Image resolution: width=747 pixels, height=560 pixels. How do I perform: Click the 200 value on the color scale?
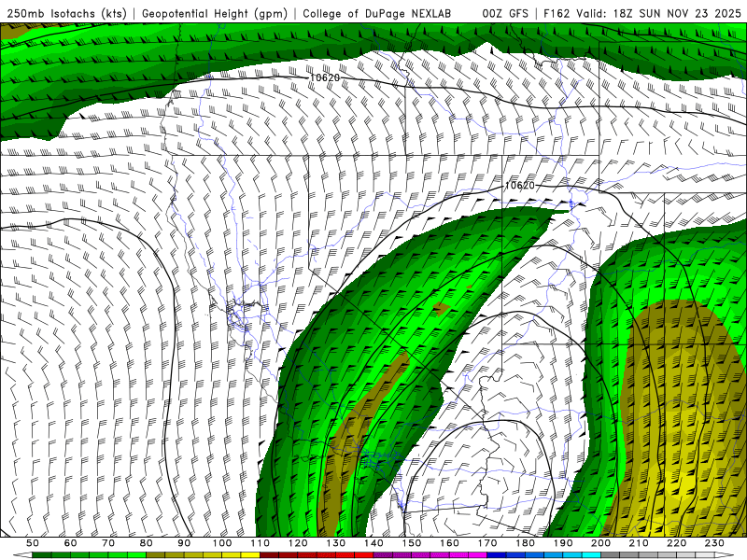coord(600,543)
